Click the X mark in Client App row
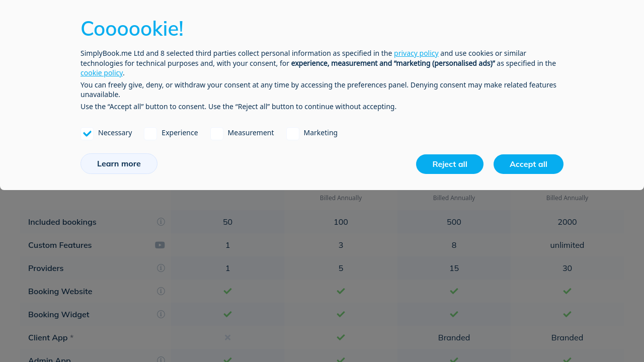Screen dimensions: 644x362 228,337
